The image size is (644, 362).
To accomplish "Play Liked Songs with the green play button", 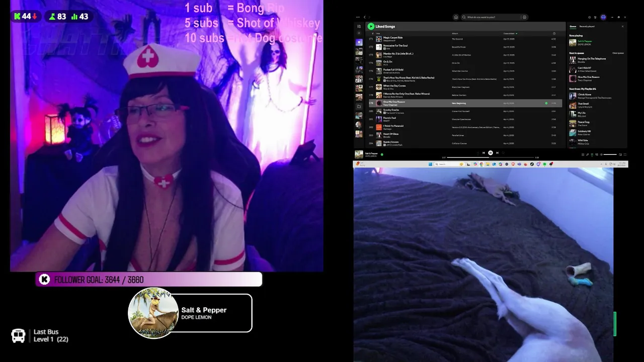I will point(371,26).
